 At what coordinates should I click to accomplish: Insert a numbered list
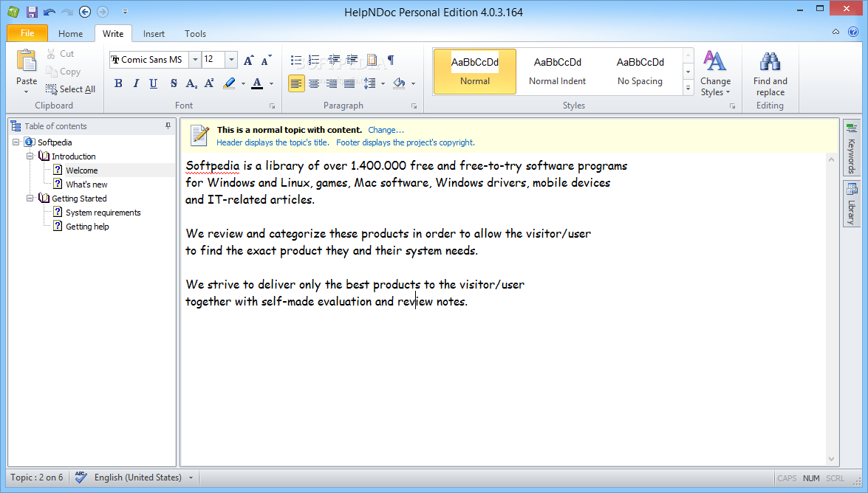[x=314, y=60]
